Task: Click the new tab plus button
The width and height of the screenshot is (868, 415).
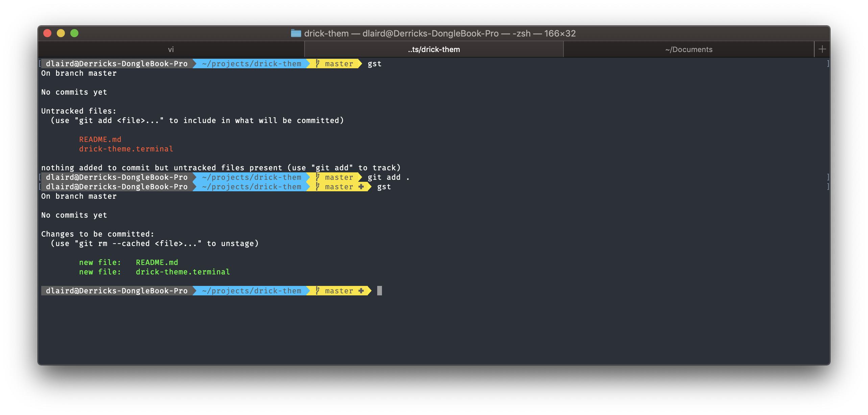Action: coord(822,49)
